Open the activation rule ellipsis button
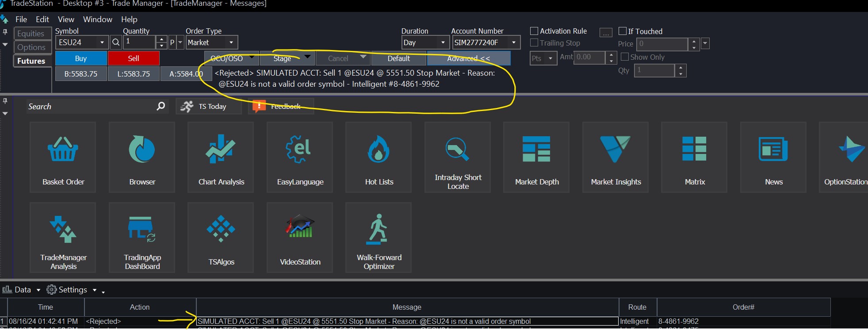The image size is (868, 330). click(x=606, y=33)
